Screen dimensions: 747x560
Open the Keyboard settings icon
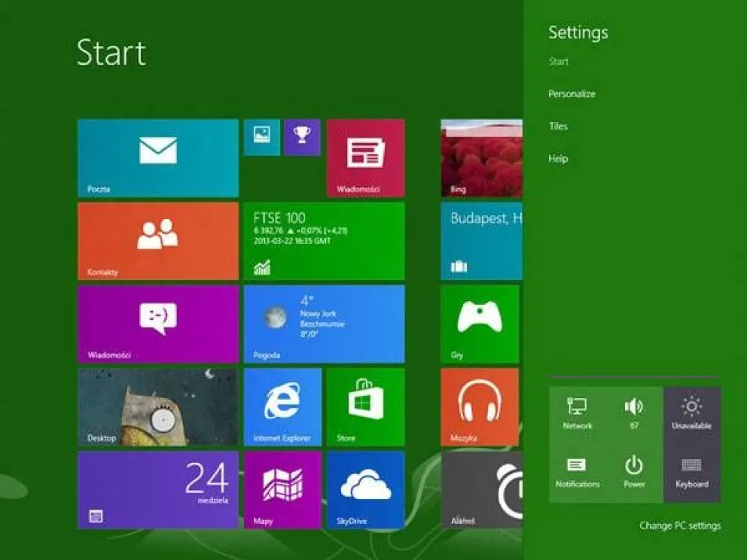tap(691, 470)
